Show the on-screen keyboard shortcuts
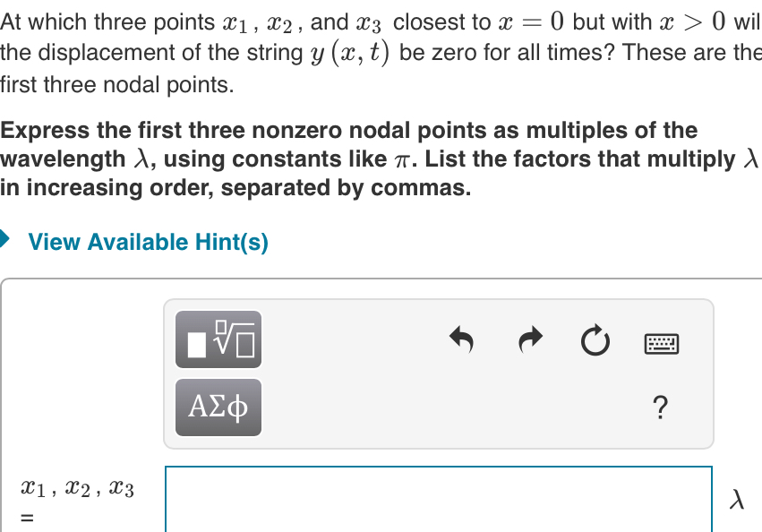 coord(661,343)
